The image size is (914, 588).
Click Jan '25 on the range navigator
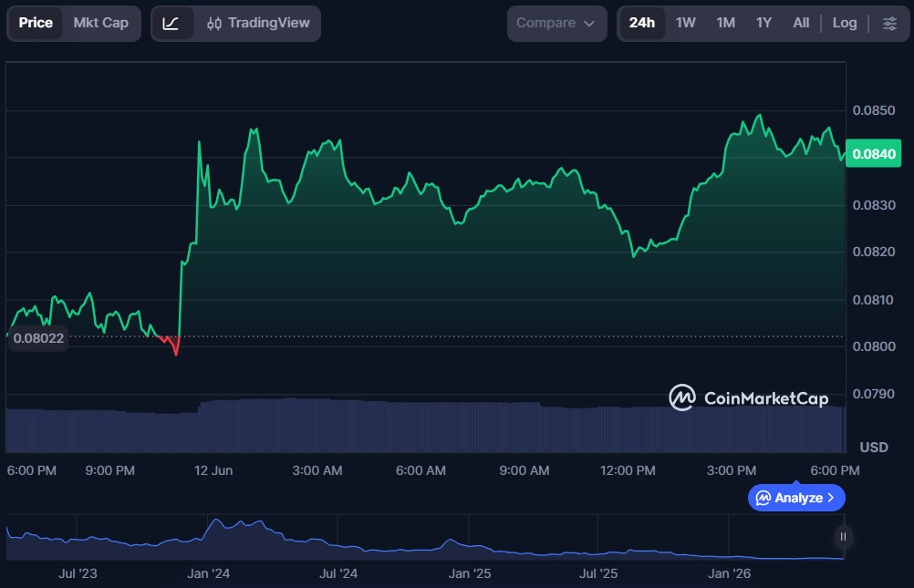[x=469, y=573]
